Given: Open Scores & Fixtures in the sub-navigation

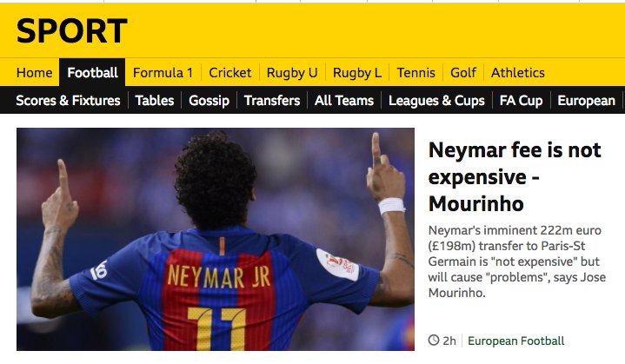Looking at the screenshot, I should [68, 101].
